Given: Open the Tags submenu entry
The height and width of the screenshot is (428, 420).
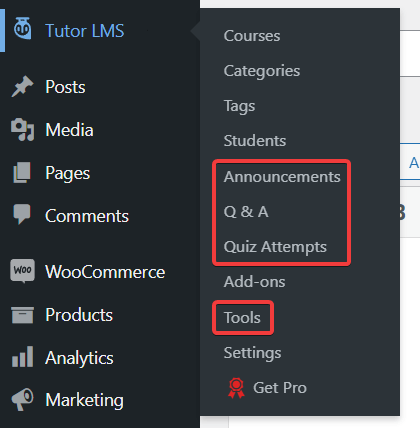Looking at the screenshot, I should [x=239, y=106].
